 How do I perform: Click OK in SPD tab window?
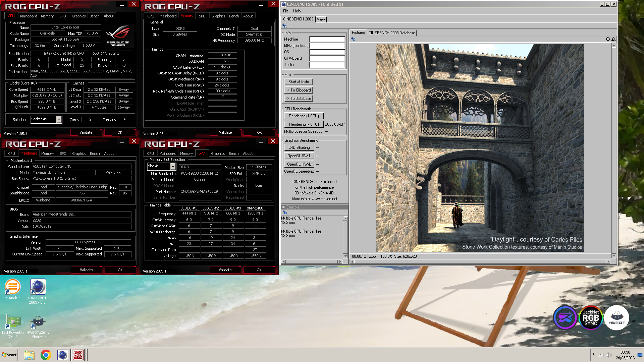(259, 270)
